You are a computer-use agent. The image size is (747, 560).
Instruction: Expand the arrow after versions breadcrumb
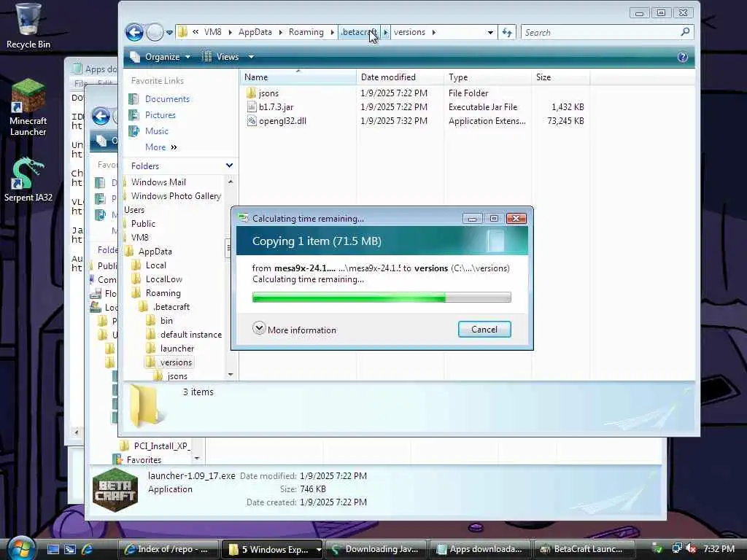tap(433, 32)
